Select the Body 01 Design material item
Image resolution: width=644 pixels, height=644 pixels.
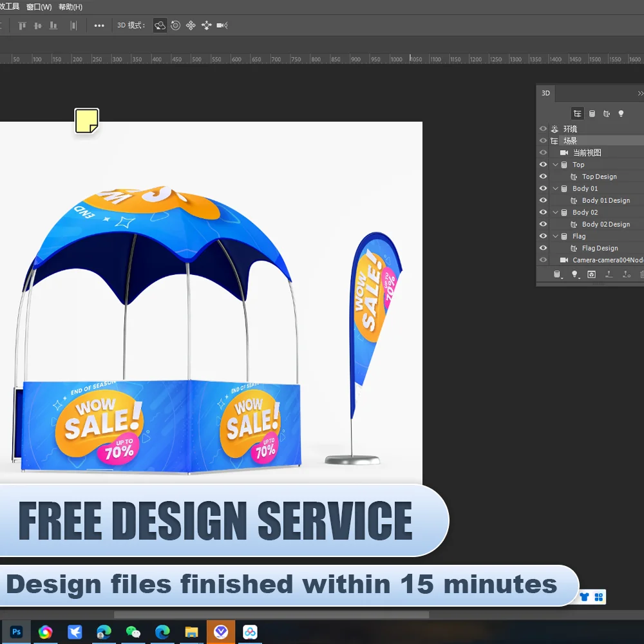pos(605,200)
